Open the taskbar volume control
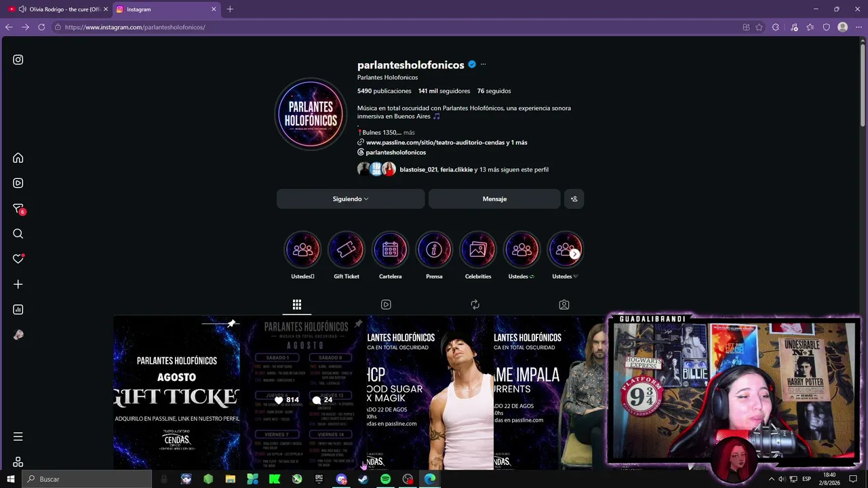Image resolution: width=868 pixels, height=488 pixels. (782, 479)
